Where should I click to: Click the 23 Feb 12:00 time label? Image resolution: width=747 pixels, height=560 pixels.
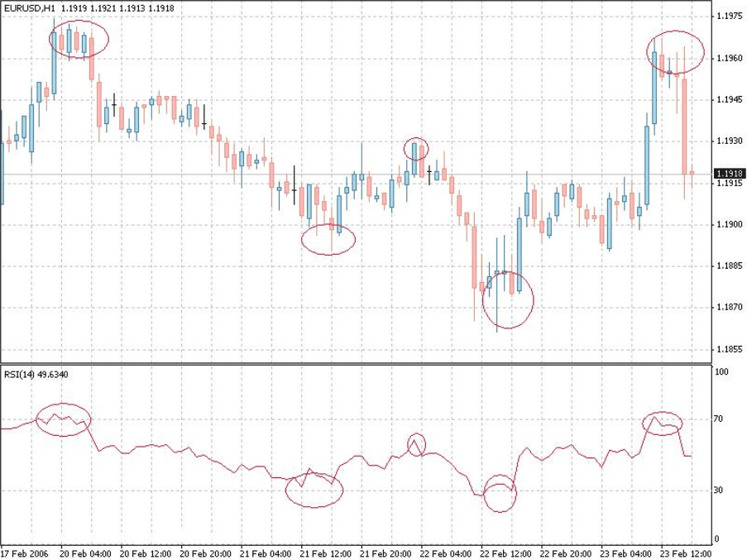(x=686, y=554)
